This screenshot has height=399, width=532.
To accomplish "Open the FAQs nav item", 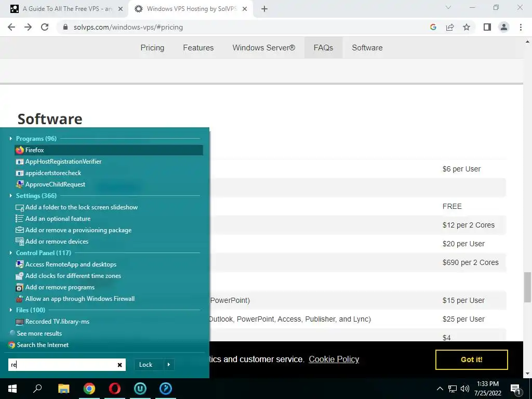I will click(x=323, y=48).
